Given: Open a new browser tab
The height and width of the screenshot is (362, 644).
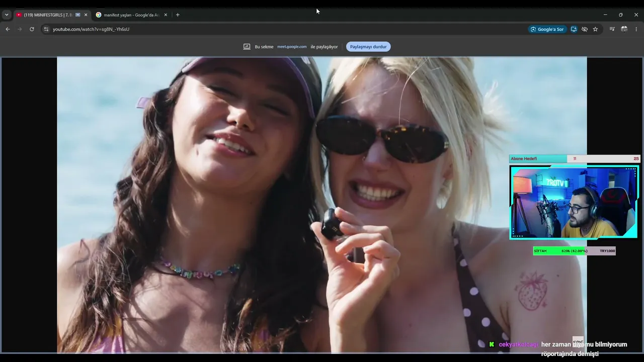Looking at the screenshot, I should [x=178, y=15].
